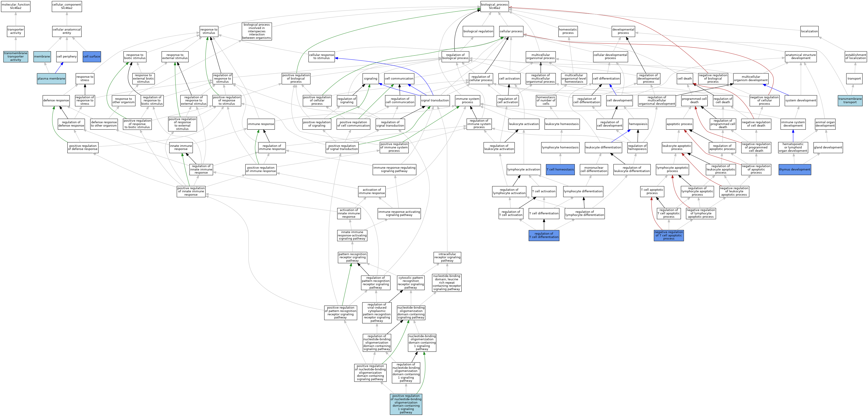This screenshot has height=416, width=868.
Task: Click the molecular_function Slc46a2 root node
Action: pos(16,6)
